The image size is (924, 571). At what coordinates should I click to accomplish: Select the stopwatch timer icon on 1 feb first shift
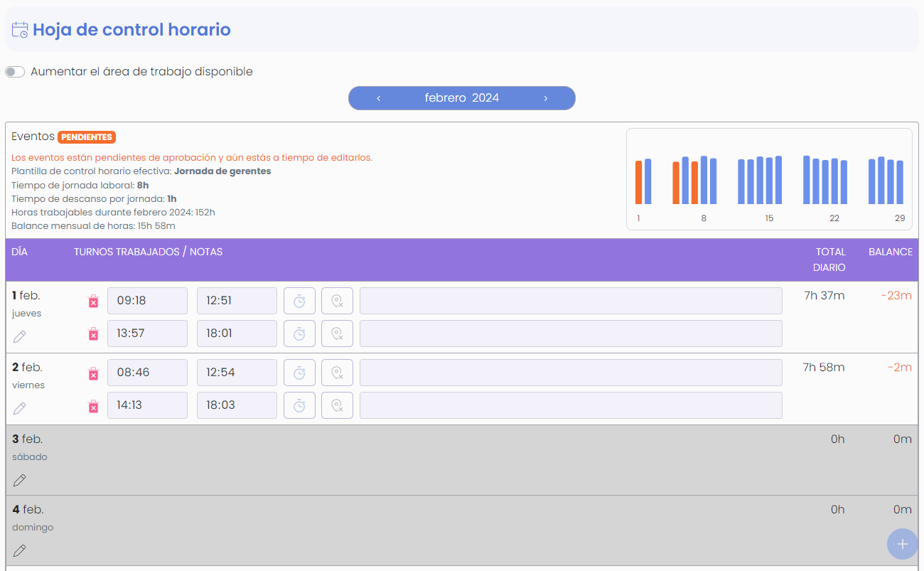[x=299, y=300]
